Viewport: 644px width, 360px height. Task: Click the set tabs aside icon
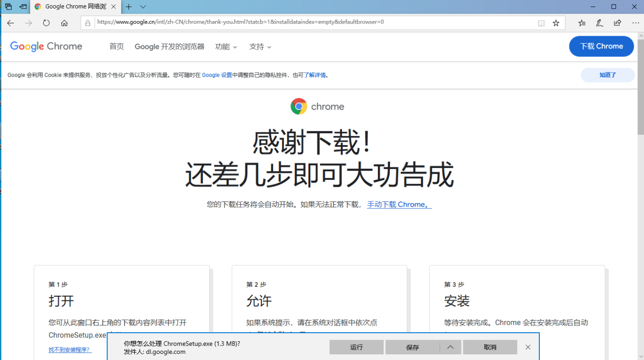click(x=23, y=7)
